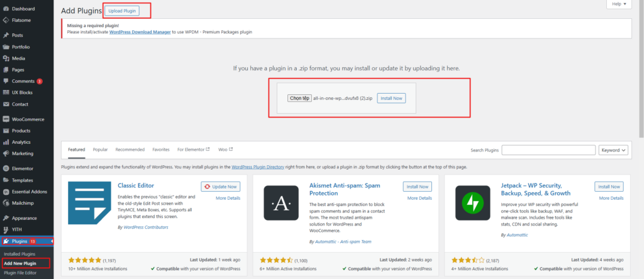Switch to the Popular tab
The image size is (644, 279).
[100, 150]
